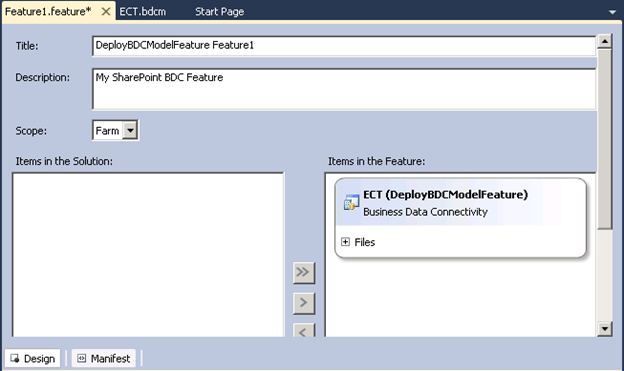Switch to the Feature1.feature tab
The height and width of the screenshot is (371, 624).
coord(48,12)
